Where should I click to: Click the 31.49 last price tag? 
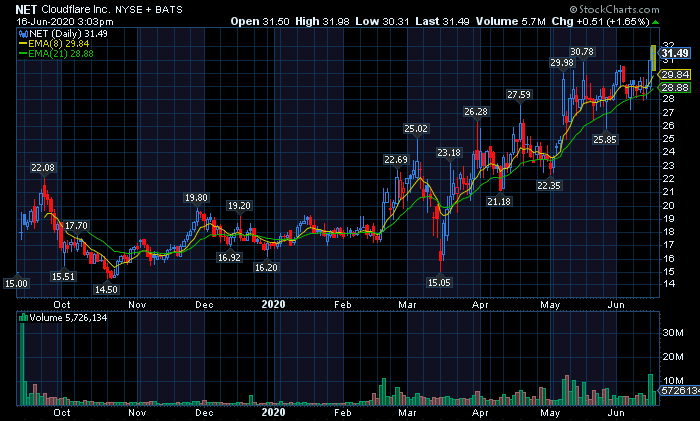[x=674, y=54]
